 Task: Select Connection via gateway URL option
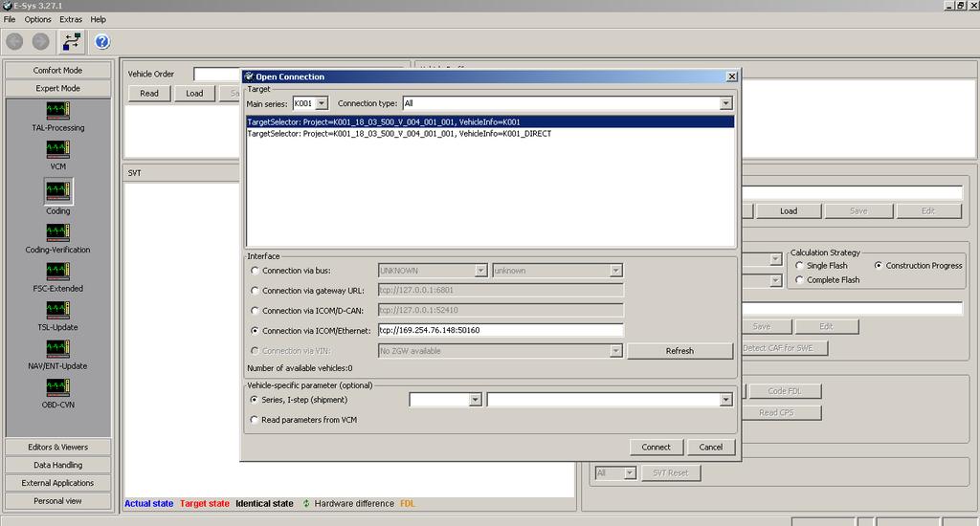coord(255,291)
